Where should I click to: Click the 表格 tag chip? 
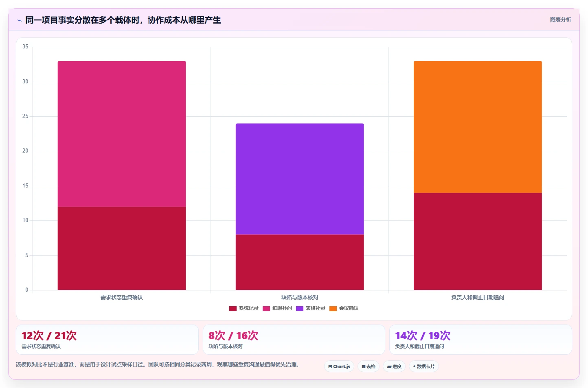tap(369, 366)
